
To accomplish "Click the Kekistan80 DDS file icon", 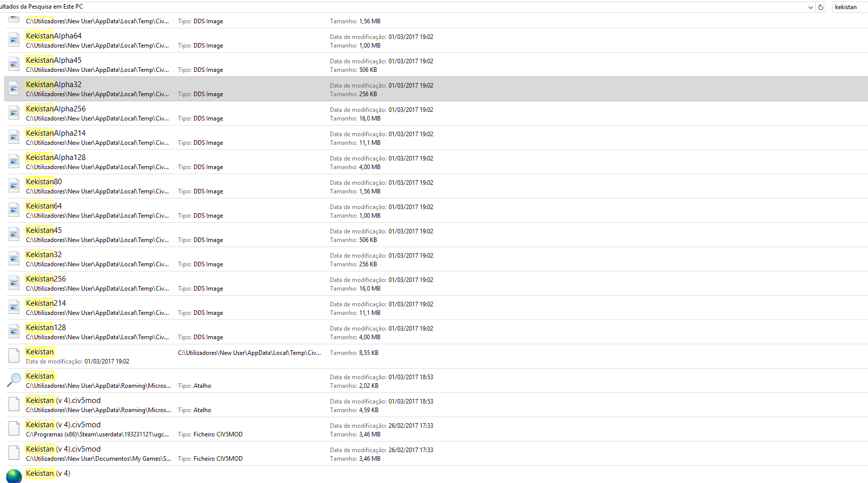I will [x=14, y=186].
